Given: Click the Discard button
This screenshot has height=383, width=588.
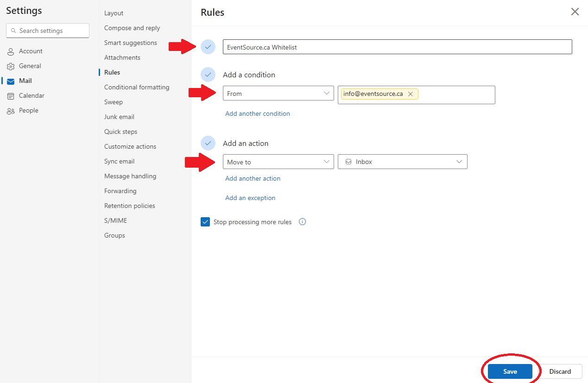Looking at the screenshot, I should [560, 371].
